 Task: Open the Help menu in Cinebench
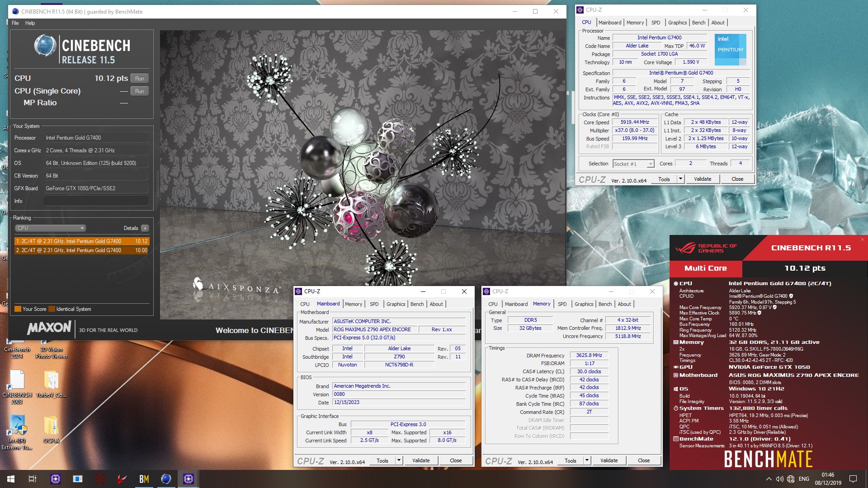point(30,23)
